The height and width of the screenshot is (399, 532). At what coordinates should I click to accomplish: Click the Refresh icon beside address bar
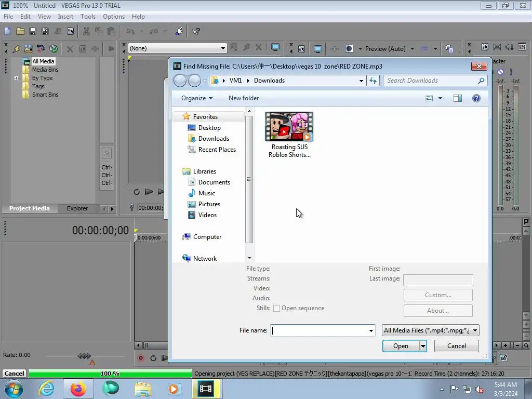pos(373,81)
